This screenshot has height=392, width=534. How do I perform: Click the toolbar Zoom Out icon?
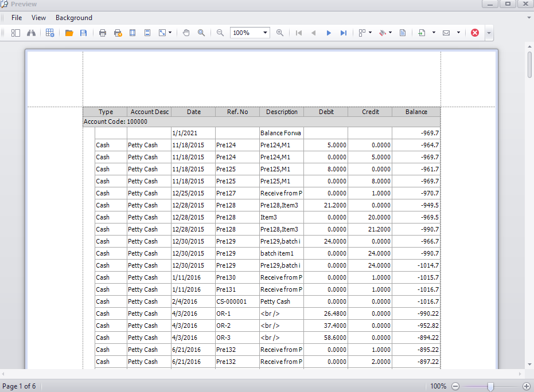point(220,33)
